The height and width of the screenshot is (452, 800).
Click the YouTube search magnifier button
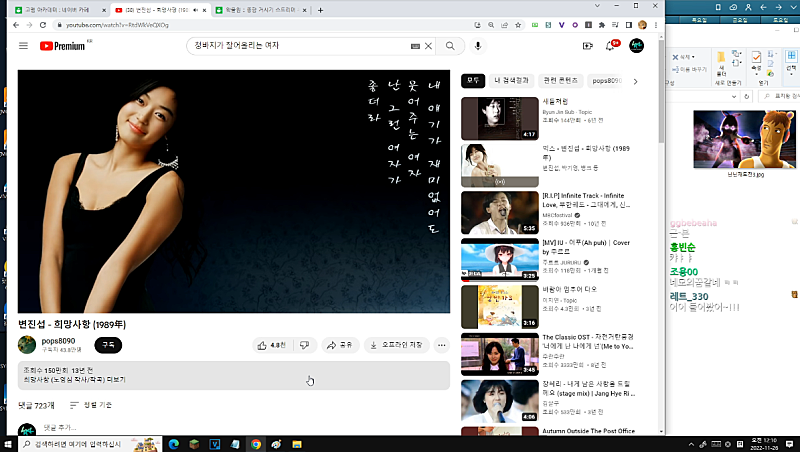[450, 46]
